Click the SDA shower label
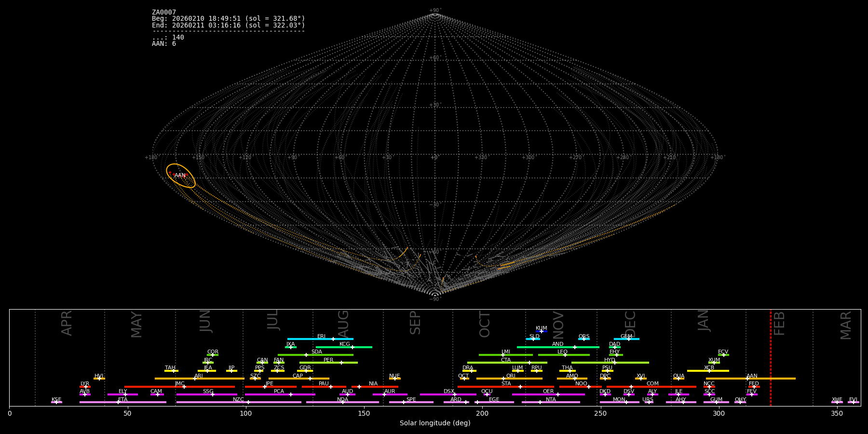Screen dimensions: 868x434 pyautogui.click(x=317, y=352)
